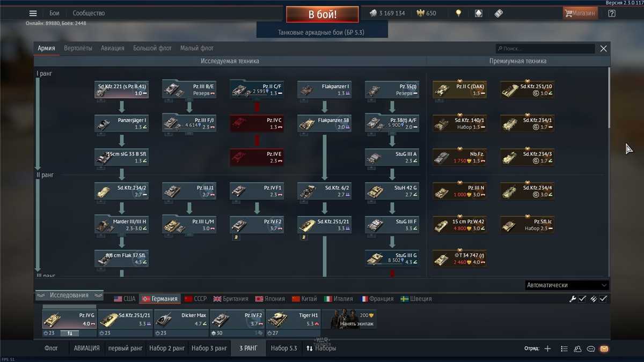Click the plus icon next to Отряд

[547, 349]
